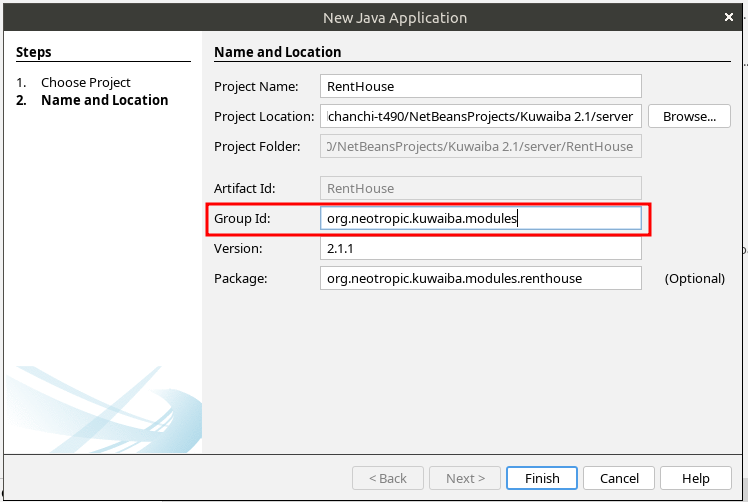Screen dimensions: 748x502
Task: Click the Package name input field
Action: pos(480,278)
